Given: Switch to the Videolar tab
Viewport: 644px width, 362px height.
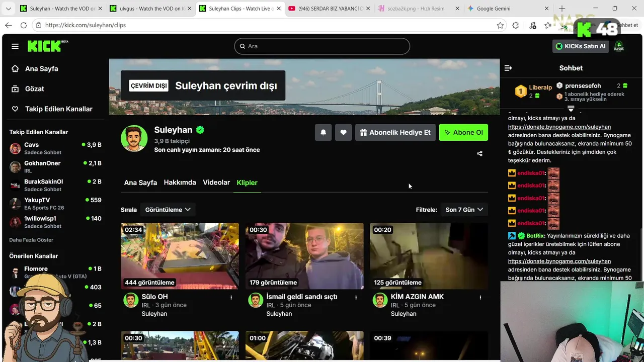Looking at the screenshot, I should tap(216, 183).
